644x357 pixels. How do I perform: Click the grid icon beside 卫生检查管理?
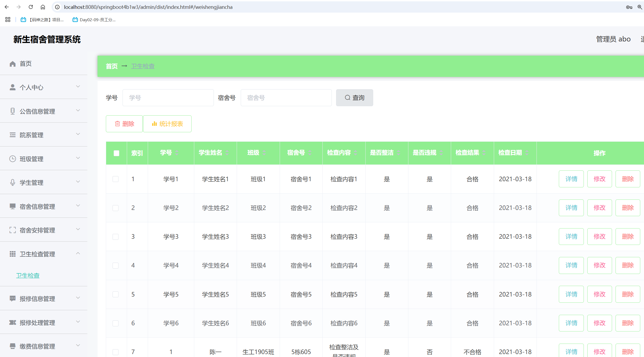(x=12, y=254)
